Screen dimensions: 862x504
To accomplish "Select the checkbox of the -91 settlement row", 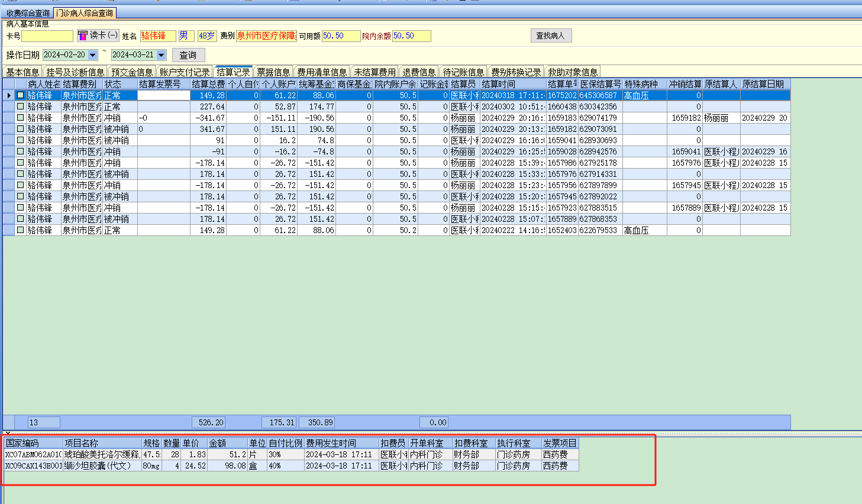I will pyautogui.click(x=20, y=151).
